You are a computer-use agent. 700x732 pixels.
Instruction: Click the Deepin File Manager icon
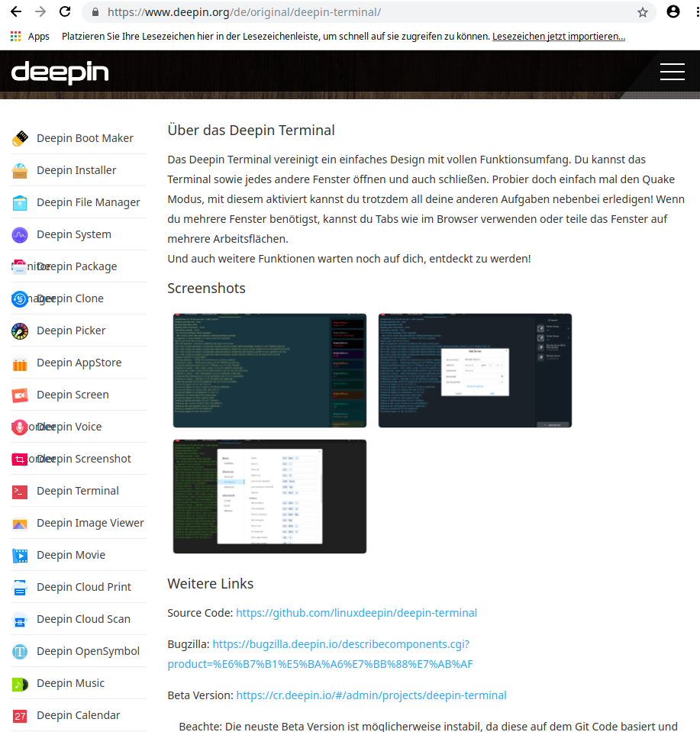click(x=20, y=202)
